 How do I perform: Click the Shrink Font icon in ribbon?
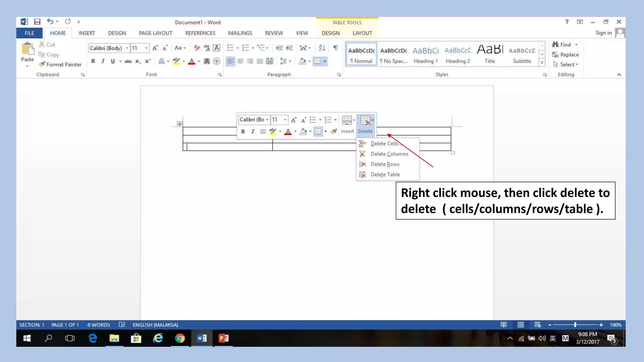click(x=165, y=48)
